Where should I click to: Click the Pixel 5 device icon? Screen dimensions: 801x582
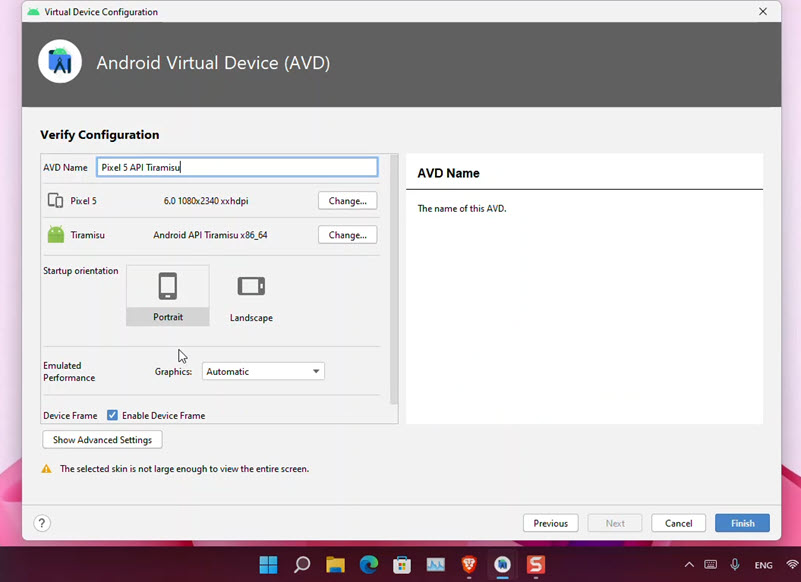55,200
